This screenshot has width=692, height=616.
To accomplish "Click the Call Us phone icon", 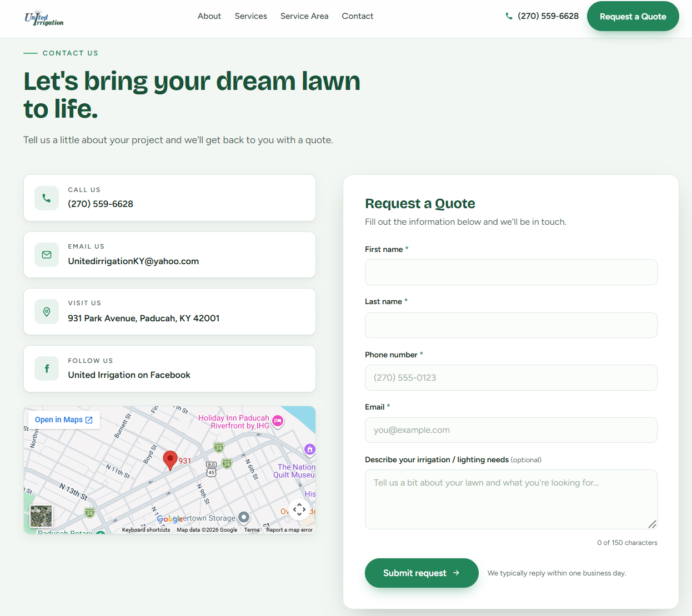I will [x=47, y=198].
